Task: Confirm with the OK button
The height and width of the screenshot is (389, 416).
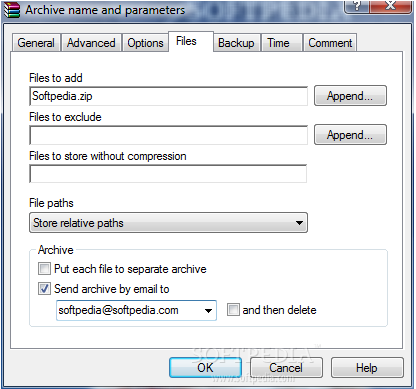Action: [205, 368]
